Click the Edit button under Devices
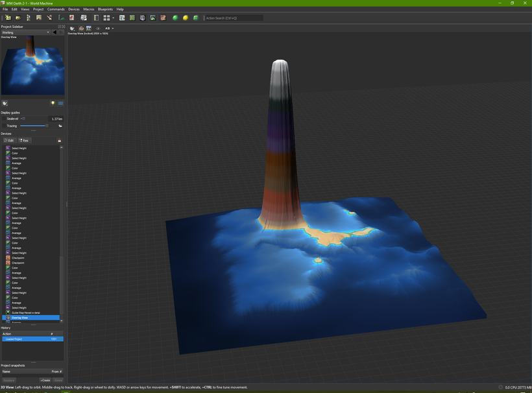 point(9,140)
